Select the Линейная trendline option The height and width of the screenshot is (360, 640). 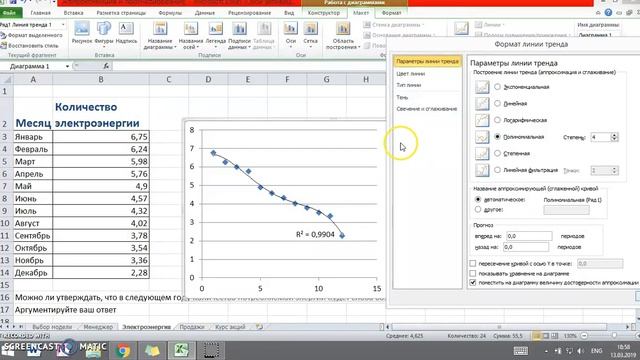click(497, 104)
